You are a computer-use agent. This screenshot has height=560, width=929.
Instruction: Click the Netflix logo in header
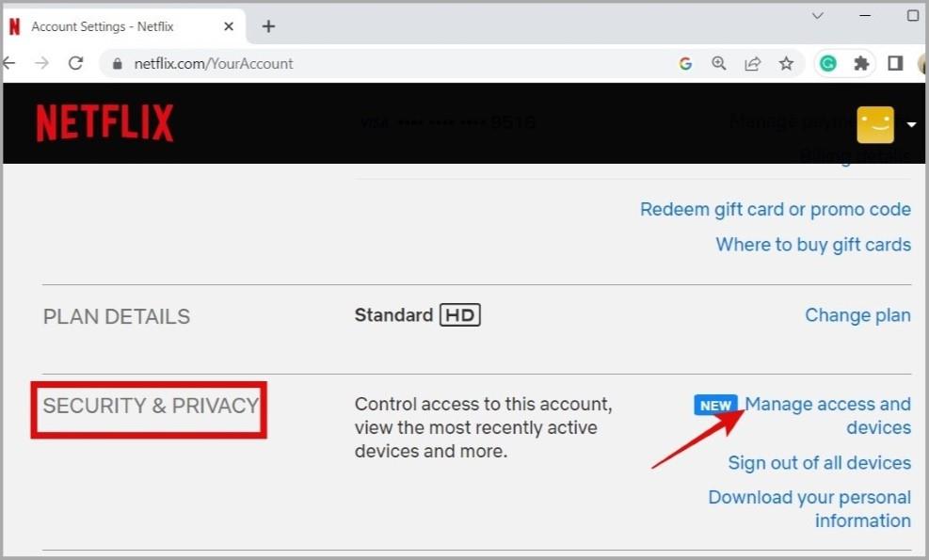click(104, 122)
